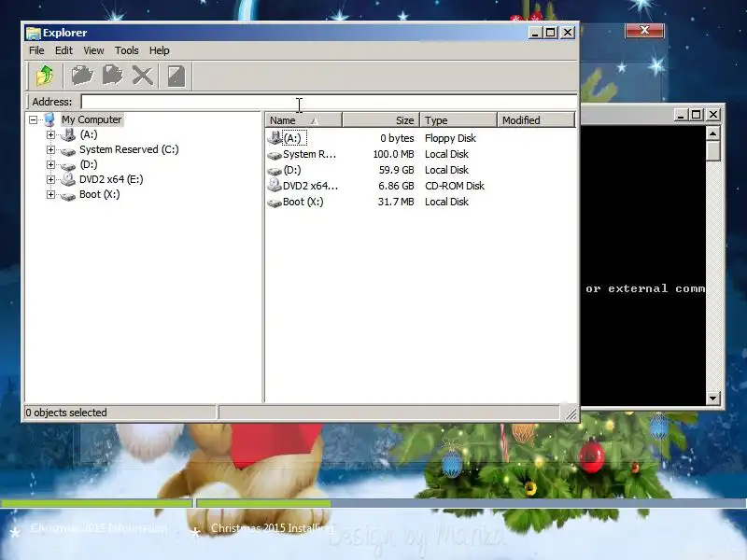Click the Move toolbar icon

(112, 76)
